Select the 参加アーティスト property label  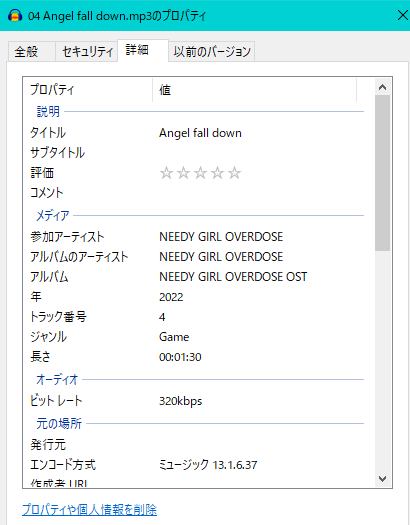[x=67, y=237]
